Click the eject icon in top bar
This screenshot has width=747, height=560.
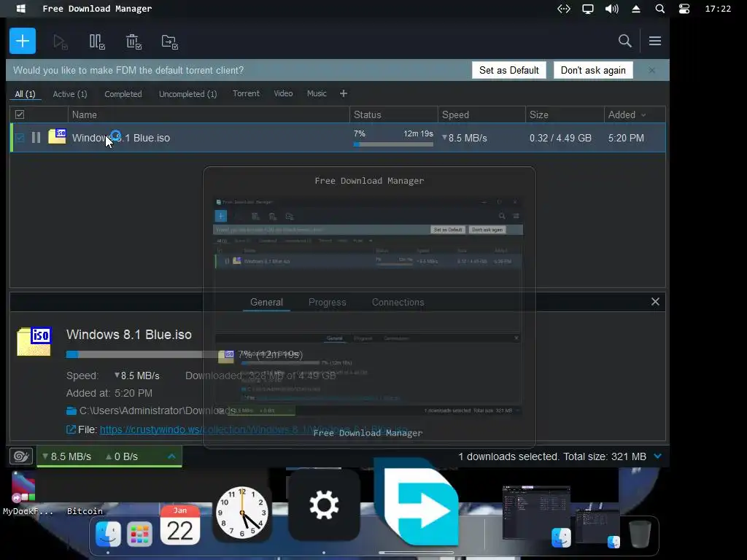pos(636,9)
